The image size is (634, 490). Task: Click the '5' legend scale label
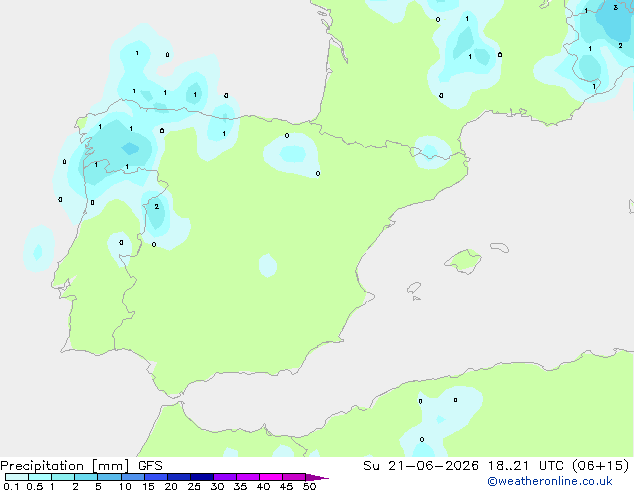(98, 486)
